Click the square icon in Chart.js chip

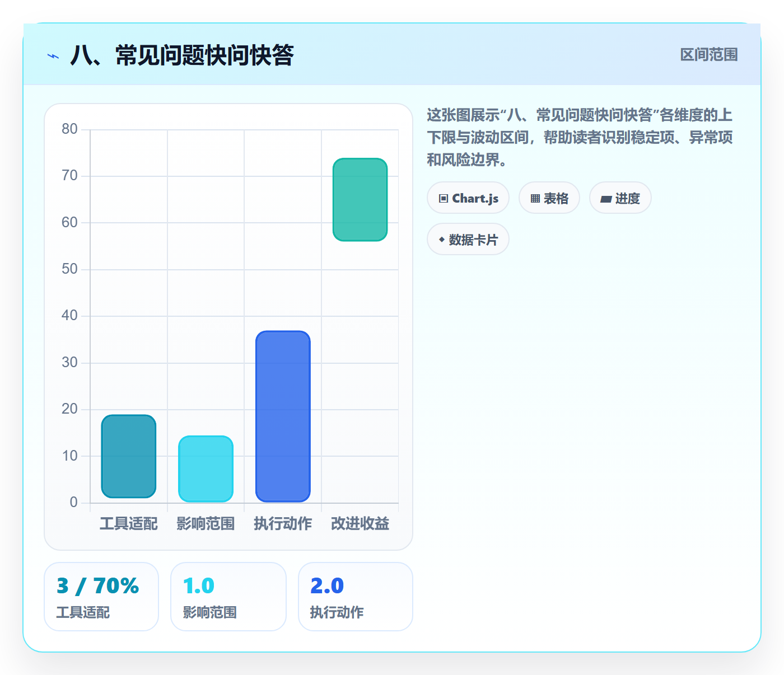444,199
